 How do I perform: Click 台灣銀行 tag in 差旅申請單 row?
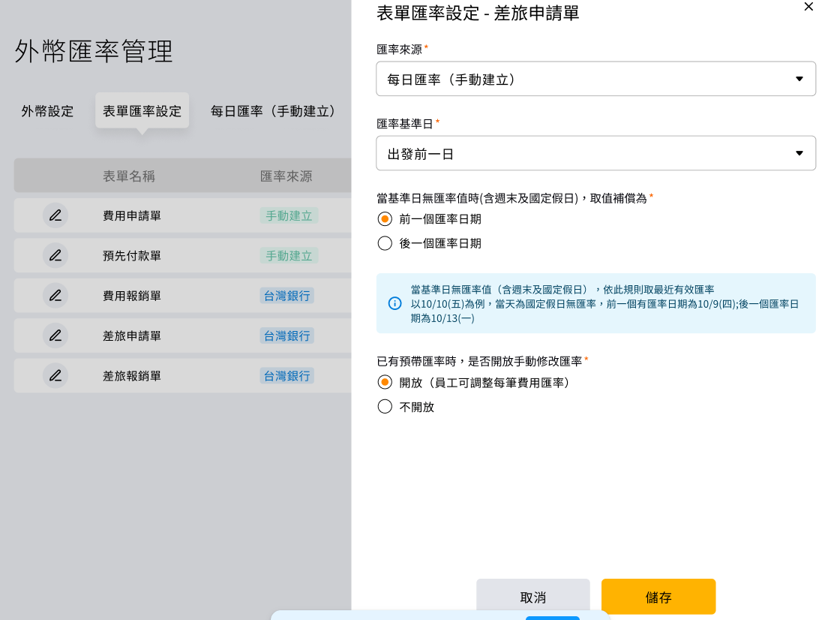click(287, 336)
